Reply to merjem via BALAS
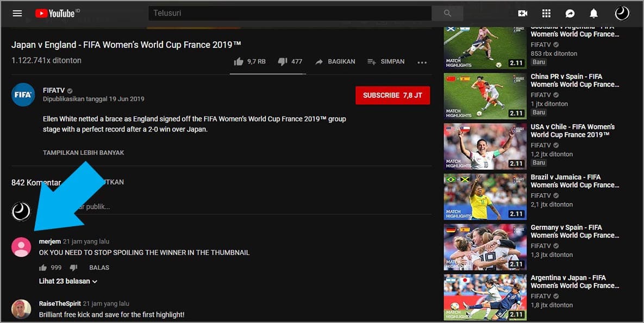Image resolution: width=644 pixels, height=323 pixels. [99, 268]
